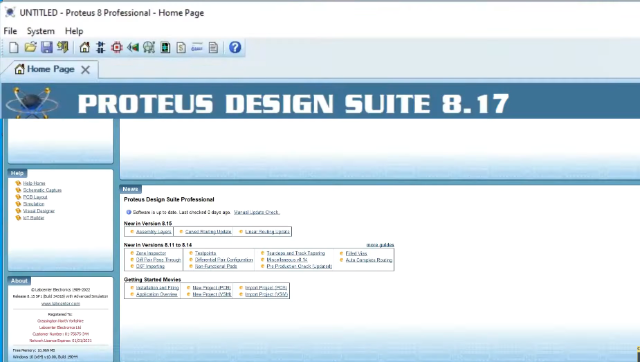Click the more guides link

[x=380, y=245]
